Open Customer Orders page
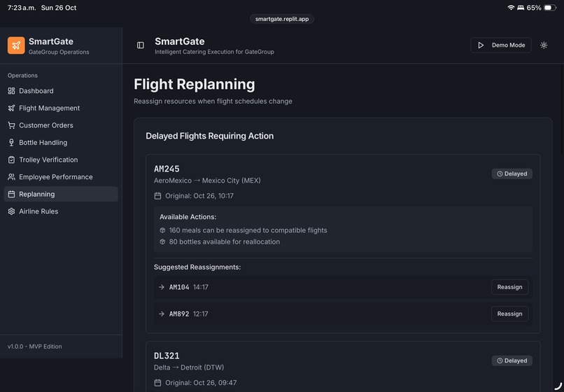The width and height of the screenshot is (564, 392). coord(61,125)
